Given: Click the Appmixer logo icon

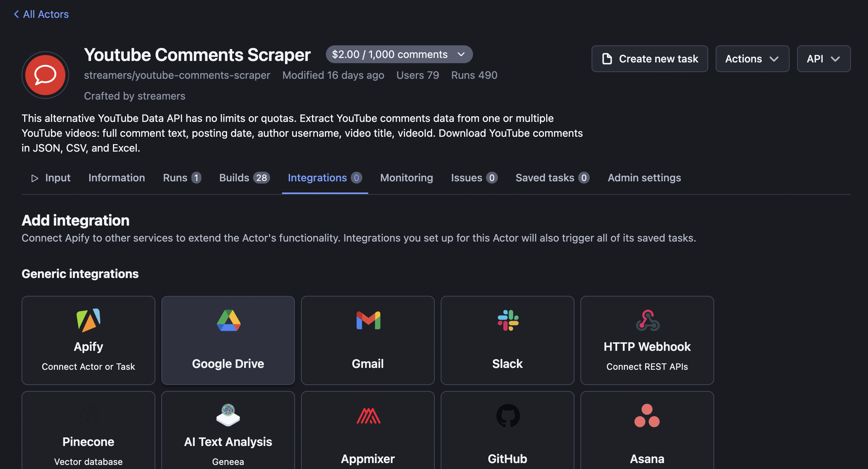Looking at the screenshot, I should click(368, 415).
